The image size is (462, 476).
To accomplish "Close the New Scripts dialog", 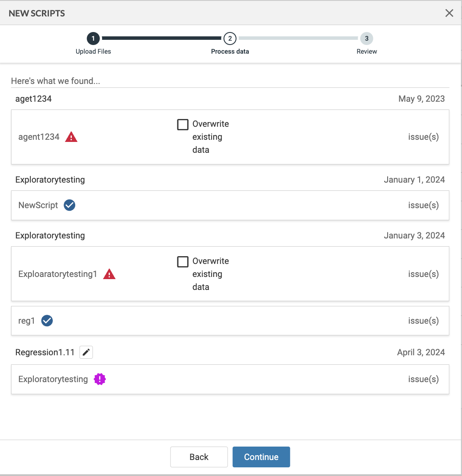I will [449, 13].
